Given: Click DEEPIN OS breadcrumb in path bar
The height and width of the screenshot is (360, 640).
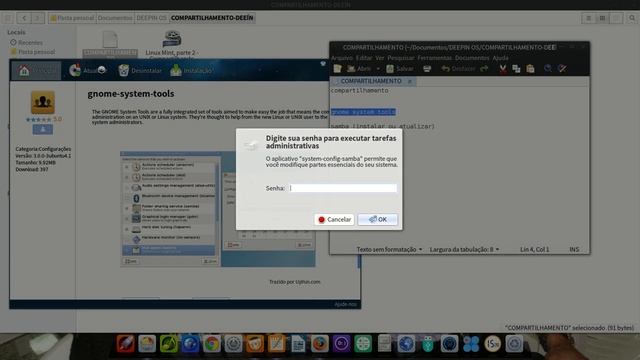Looking at the screenshot, I should (x=151, y=18).
